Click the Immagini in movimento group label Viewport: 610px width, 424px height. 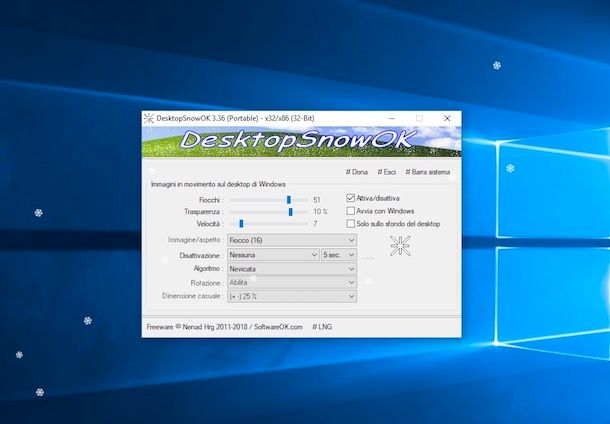tap(218, 184)
